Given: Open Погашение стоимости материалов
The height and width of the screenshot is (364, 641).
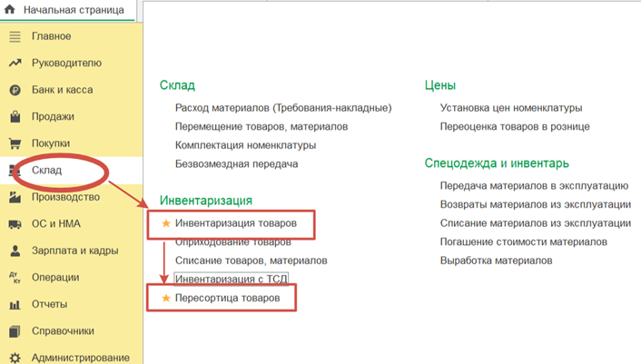Looking at the screenshot, I should pyautogui.click(x=523, y=241).
